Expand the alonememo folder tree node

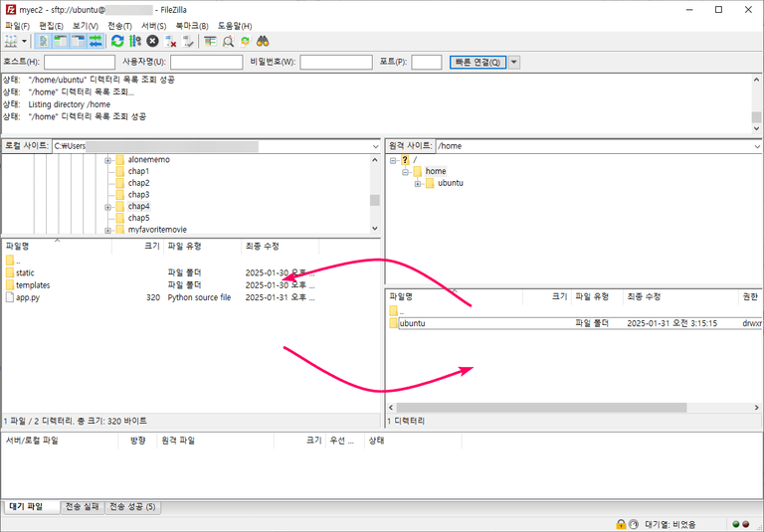click(x=107, y=160)
